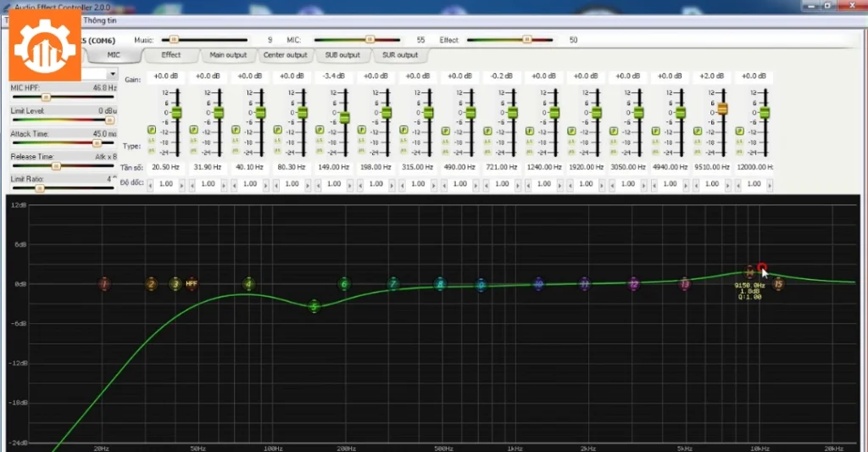Toggle the P filter type for 20.50 Hz band
The image size is (868, 452).
(152, 131)
